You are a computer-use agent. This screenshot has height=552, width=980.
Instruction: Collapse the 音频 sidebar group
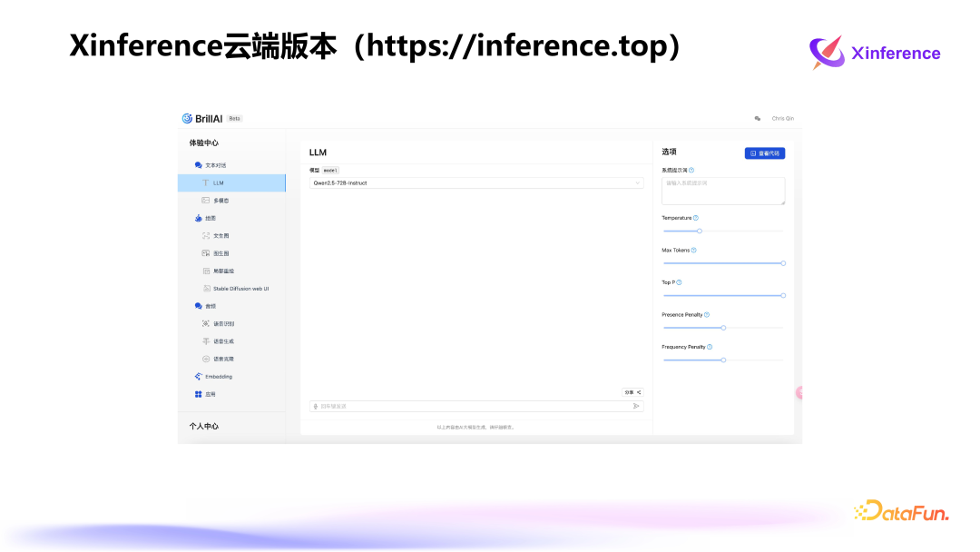coord(210,306)
